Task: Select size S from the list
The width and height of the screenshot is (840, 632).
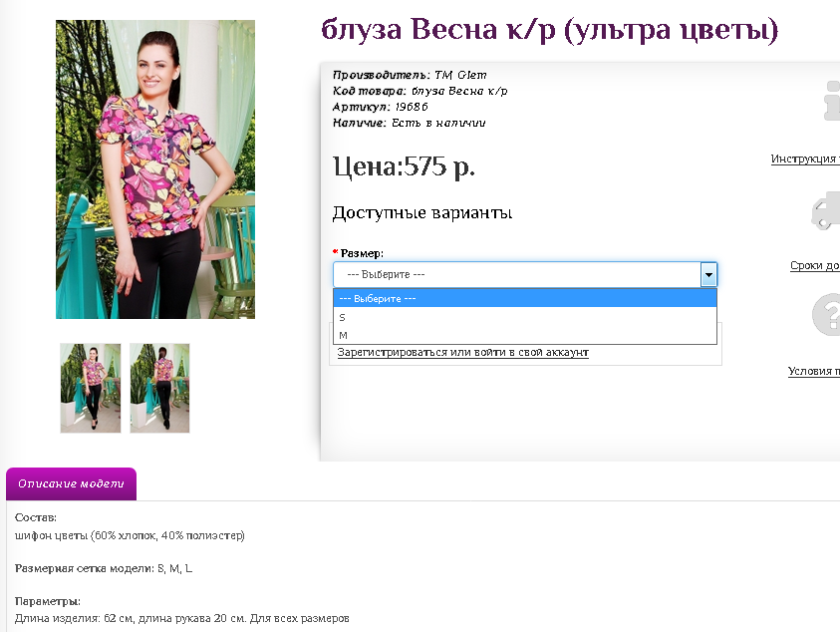Action: point(525,317)
